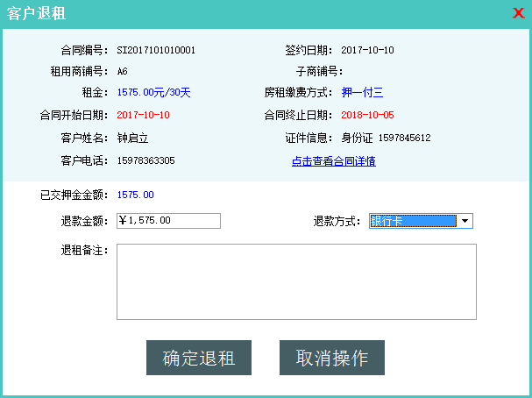Focus the 退租备注 remarks text area
This screenshot has height=398, width=532.
pyautogui.click(x=296, y=281)
